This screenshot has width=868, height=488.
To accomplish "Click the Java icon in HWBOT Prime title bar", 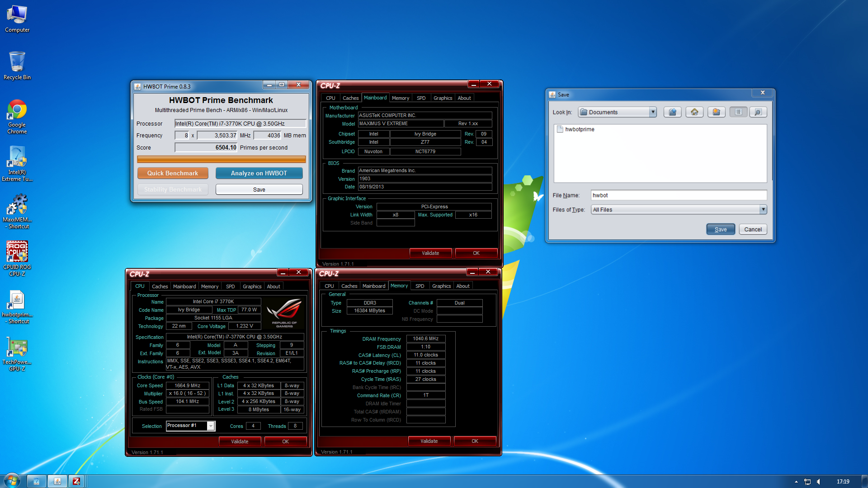I will (x=137, y=86).
